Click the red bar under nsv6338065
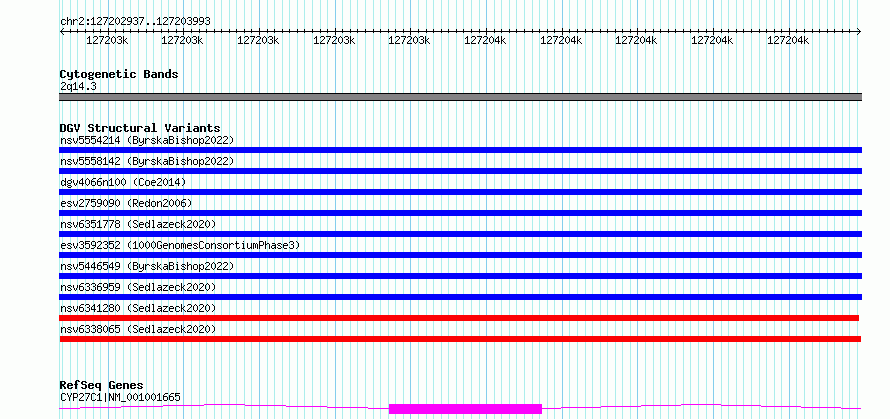This screenshot has height=419, width=890. pyautogui.click(x=460, y=339)
